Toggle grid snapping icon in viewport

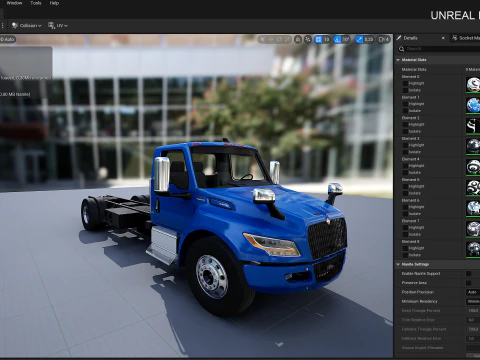click(318, 40)
